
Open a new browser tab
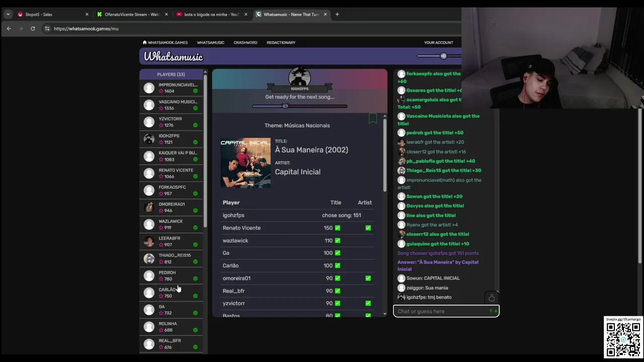click(337, 14)
